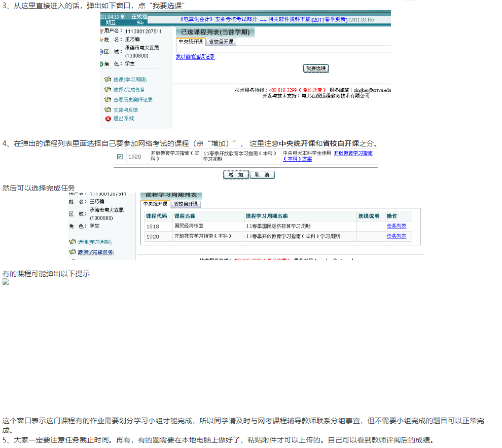Click the red 退出系统 exit icon

[x=107, y=118]
